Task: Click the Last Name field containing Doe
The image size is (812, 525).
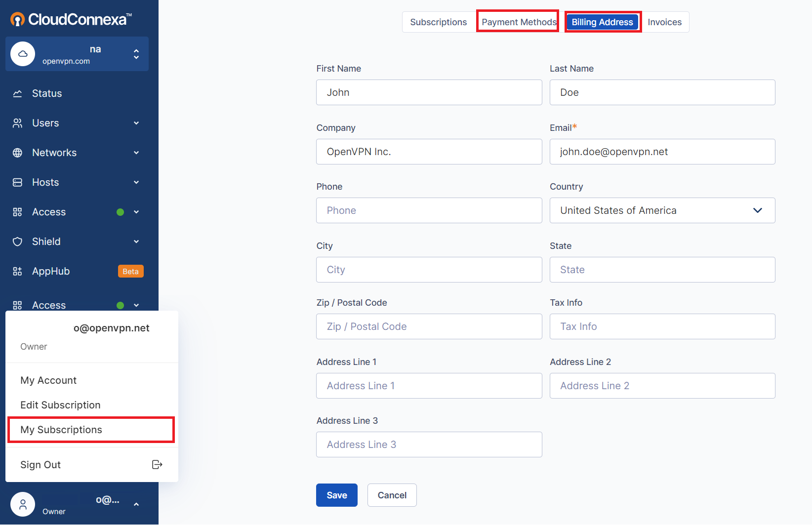Action: (662, 92)
